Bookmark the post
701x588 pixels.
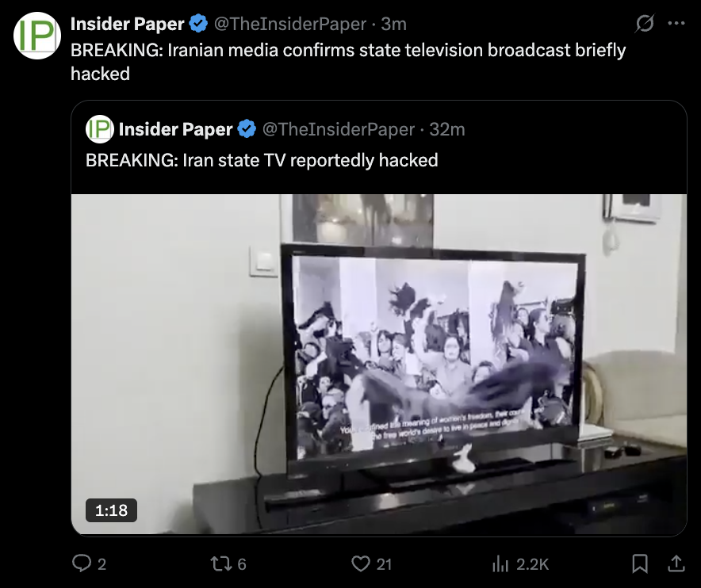pyautogui.click(x=640, y=563)
